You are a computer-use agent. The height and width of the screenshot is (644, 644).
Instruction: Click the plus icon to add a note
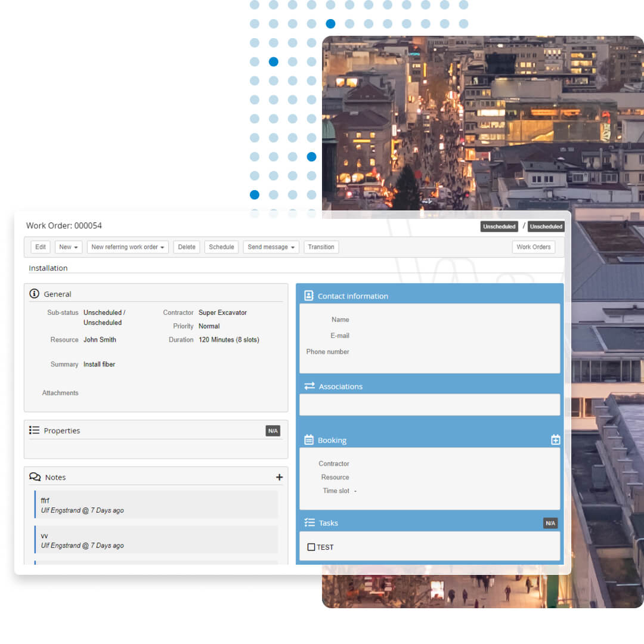(280, 476)
